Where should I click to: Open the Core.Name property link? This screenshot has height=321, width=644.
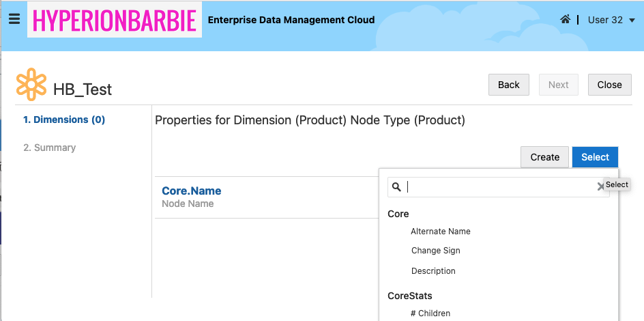[x=191, y=191]
